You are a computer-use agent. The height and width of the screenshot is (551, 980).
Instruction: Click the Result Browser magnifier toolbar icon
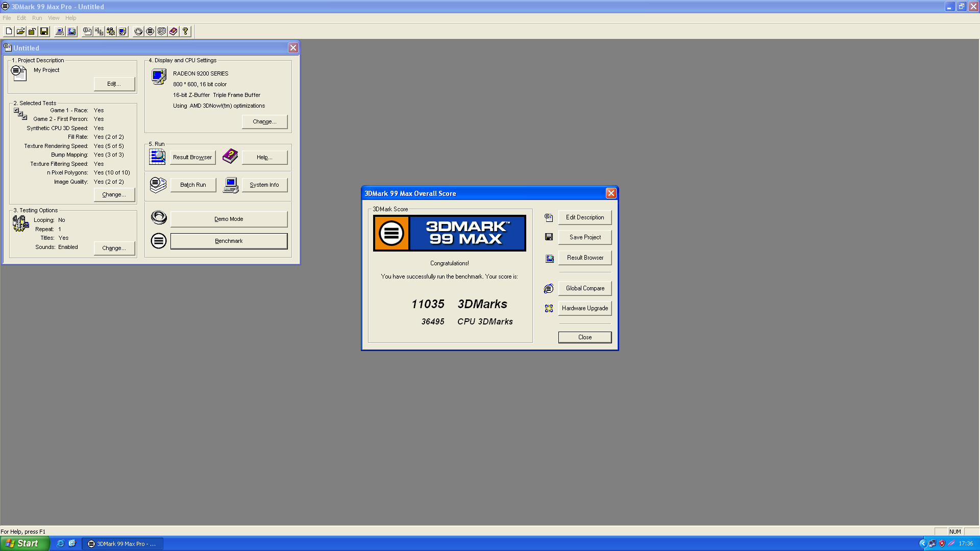71,31
